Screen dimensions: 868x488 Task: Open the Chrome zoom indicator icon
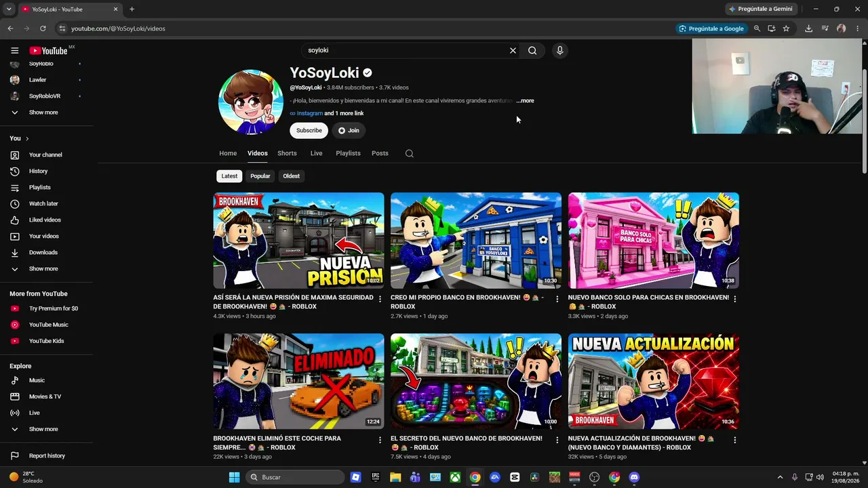(x=757, y=28)
